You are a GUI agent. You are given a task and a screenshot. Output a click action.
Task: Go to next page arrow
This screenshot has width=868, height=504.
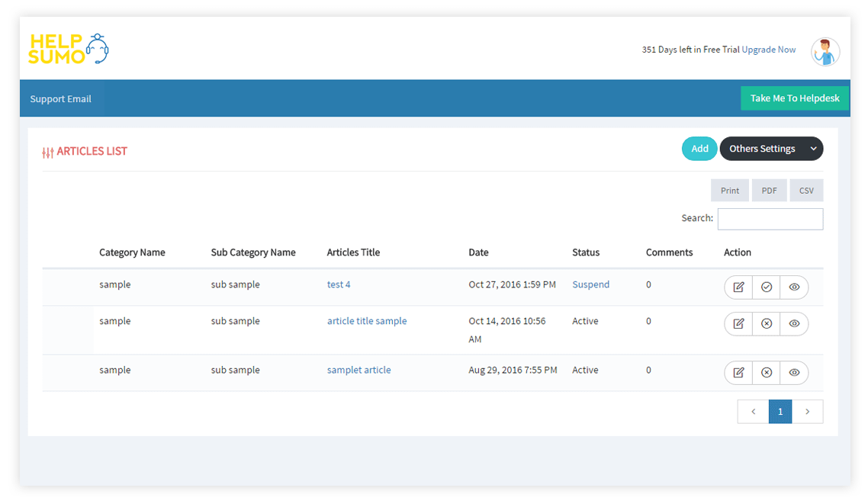(x=807, y=412)
